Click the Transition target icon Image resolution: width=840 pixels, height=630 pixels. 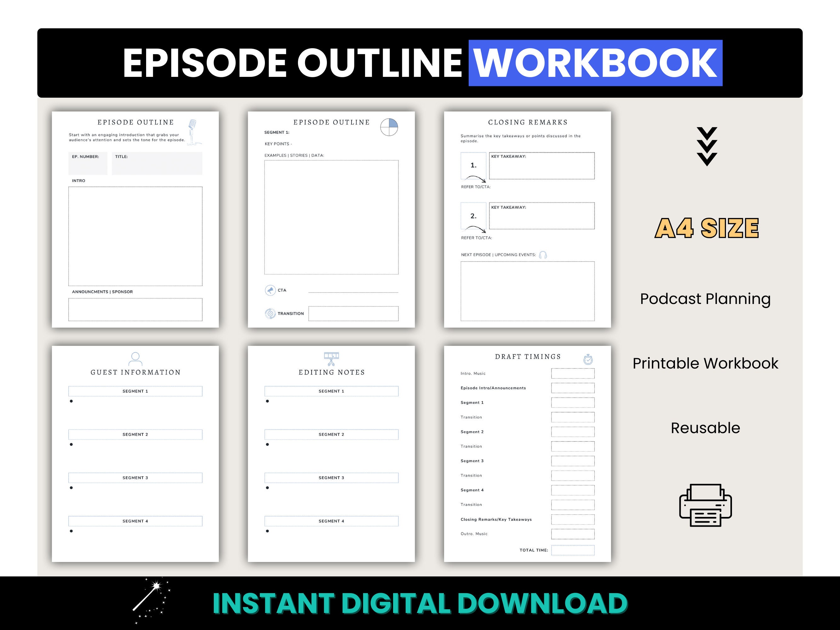tap(270, 313)
